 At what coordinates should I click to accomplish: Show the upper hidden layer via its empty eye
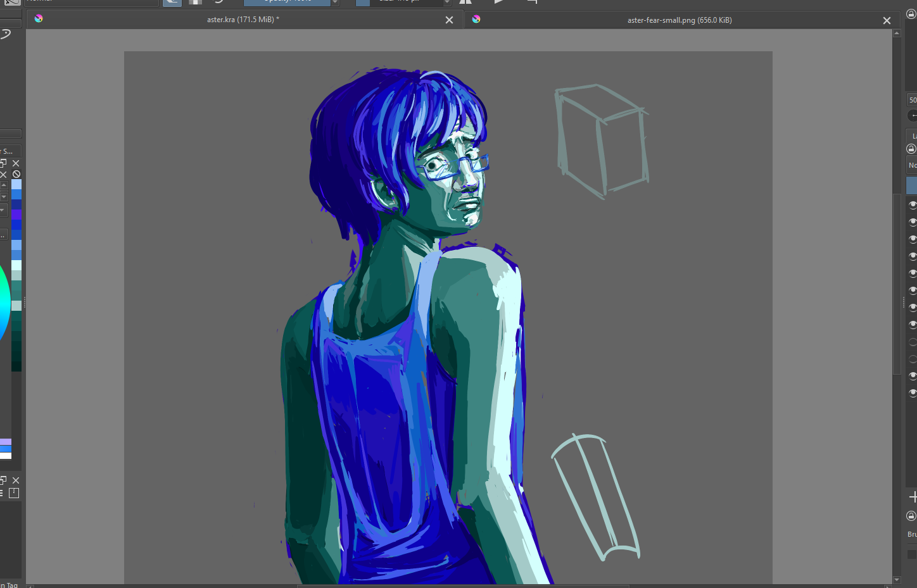point(913,342)
